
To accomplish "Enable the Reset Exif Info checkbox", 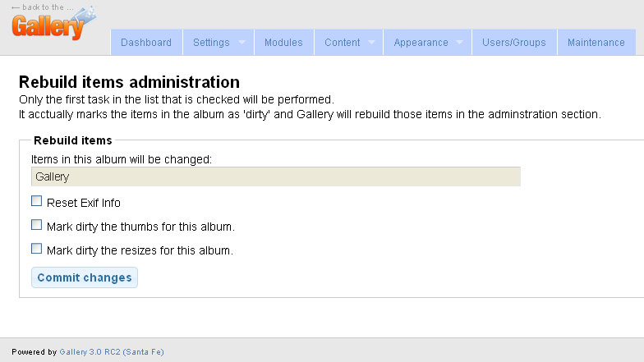I will 36,201.
